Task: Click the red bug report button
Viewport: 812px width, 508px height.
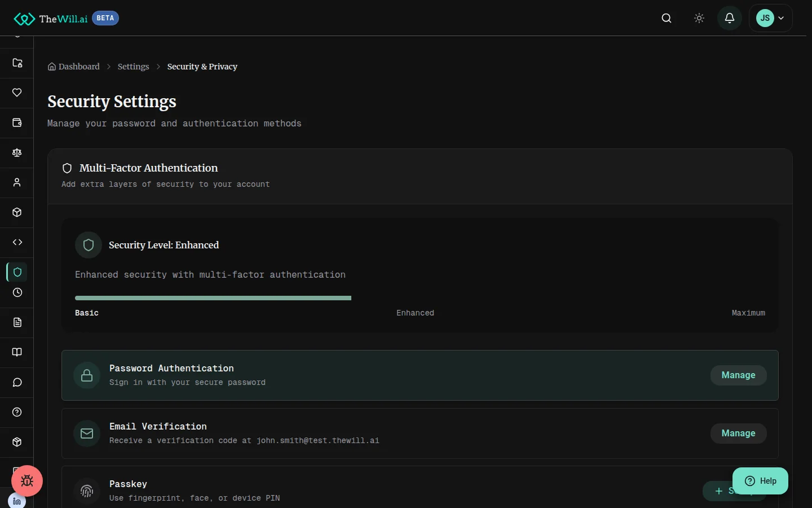Action: 27,481
